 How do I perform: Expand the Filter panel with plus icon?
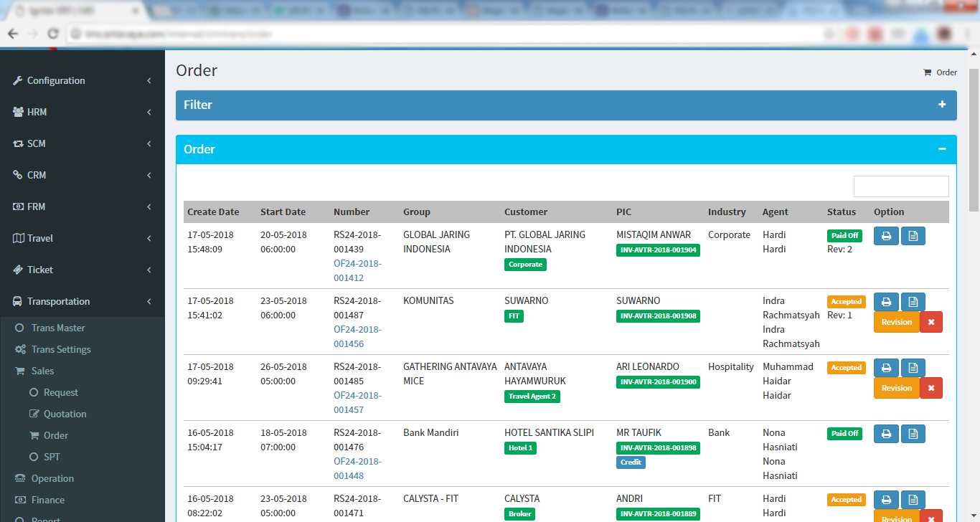[942, 105]
